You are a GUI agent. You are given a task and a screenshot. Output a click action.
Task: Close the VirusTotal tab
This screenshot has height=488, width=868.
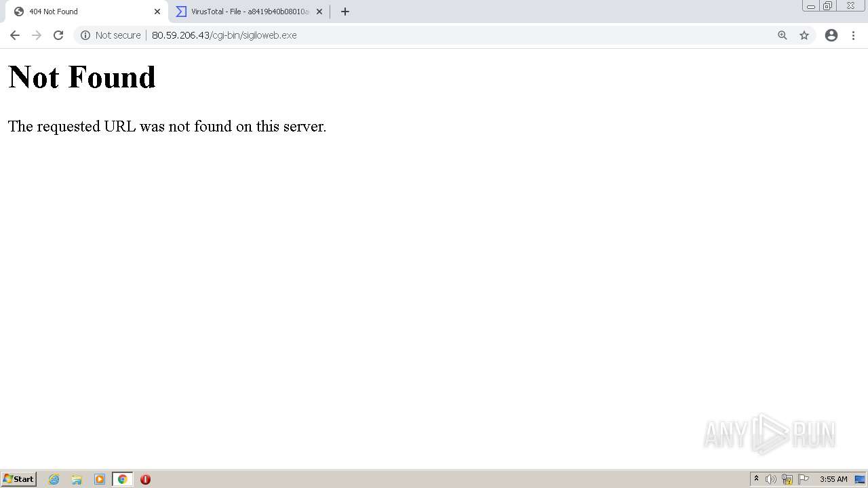pyautogui.click(x=319, y=12)
